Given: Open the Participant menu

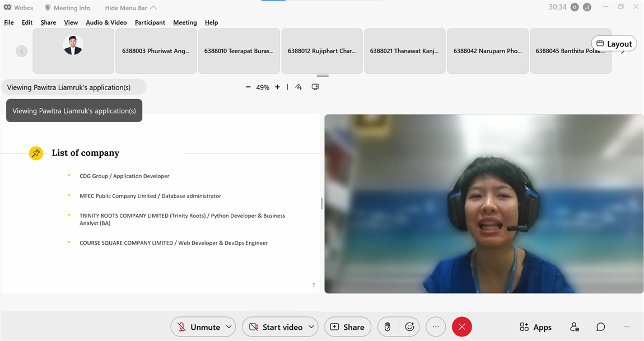Looking at the screenshot, I should [x=150, y=22].
